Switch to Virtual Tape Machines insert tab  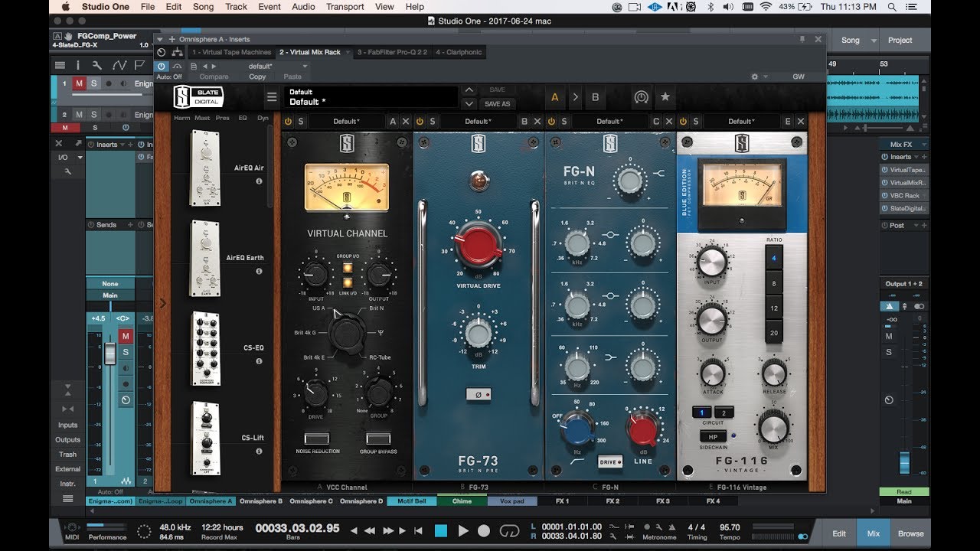point(231,52)
